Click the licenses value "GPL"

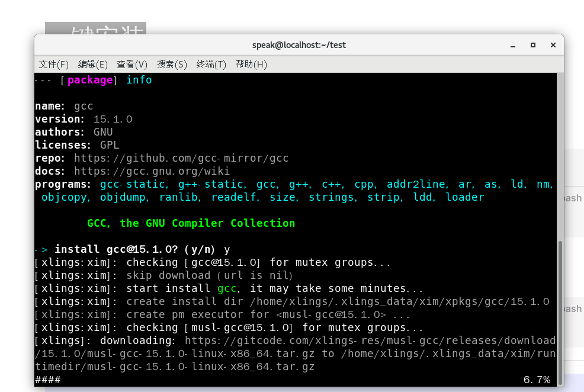coord(110,145)
